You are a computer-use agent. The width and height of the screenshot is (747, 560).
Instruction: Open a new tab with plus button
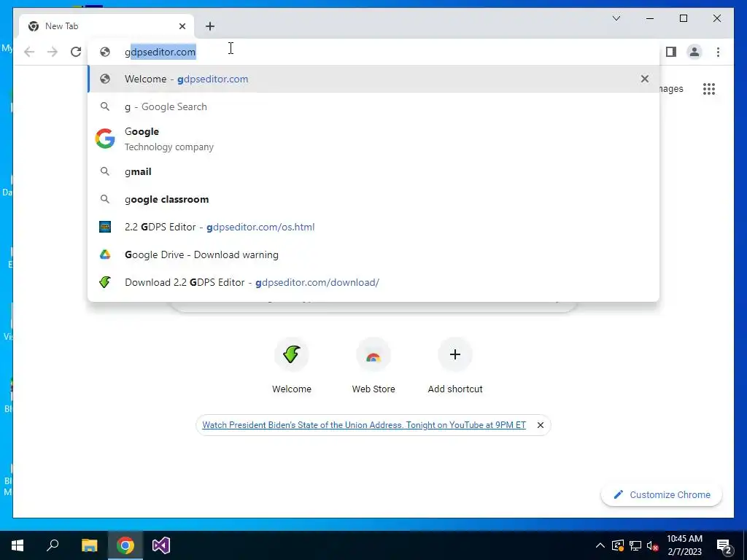(210, 26)
